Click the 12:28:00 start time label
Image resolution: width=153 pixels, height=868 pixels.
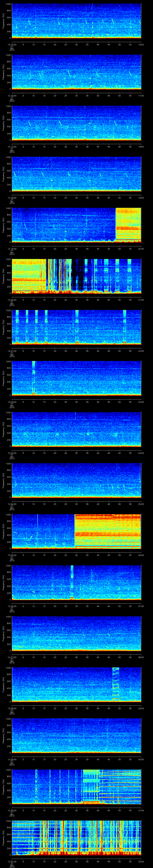coord(12,708)
